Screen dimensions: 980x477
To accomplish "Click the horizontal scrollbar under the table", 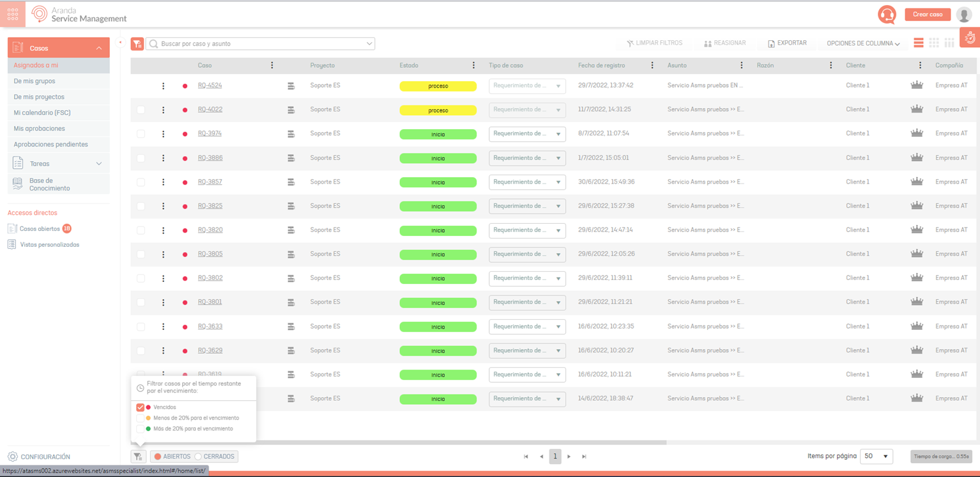I will click(x=447, y=442).
